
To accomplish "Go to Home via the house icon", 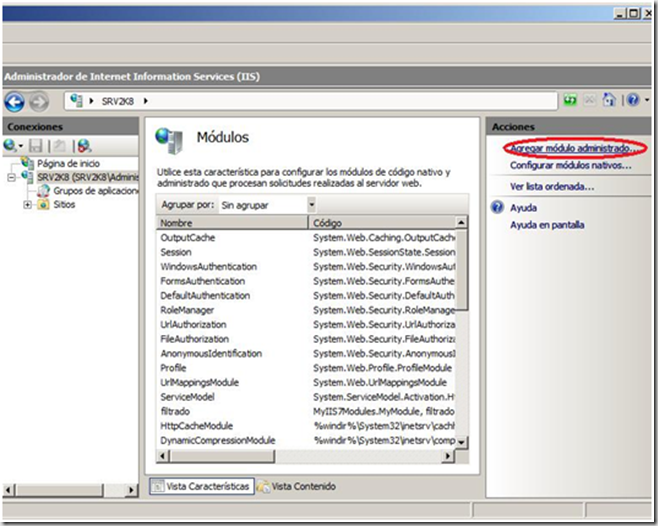I will pos(609,100).
